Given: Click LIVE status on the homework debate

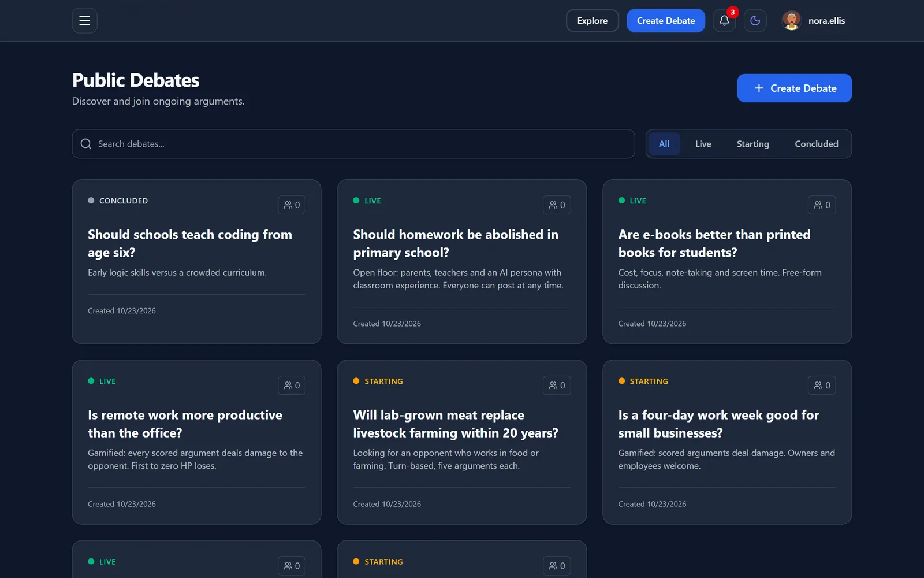Looking at the screenshot, I should [367, 201].
